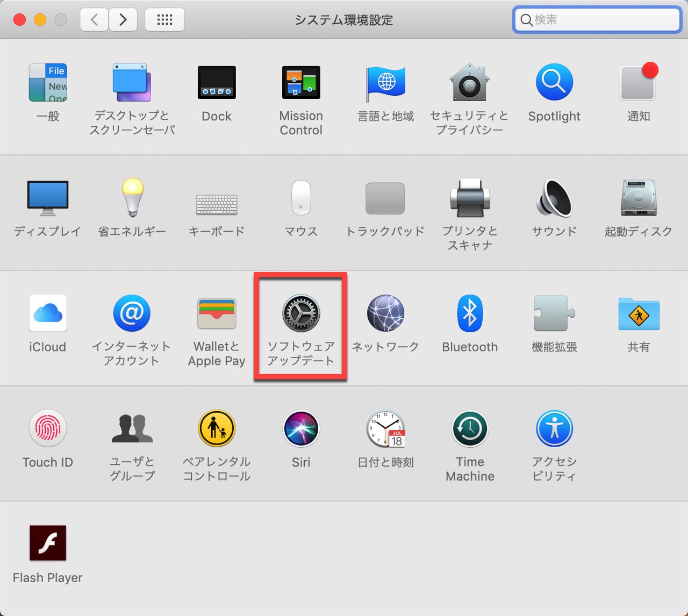Viewport: 688px width, 616px height.
Task: Close the システム環境設定 window
Action: [19, 20]
